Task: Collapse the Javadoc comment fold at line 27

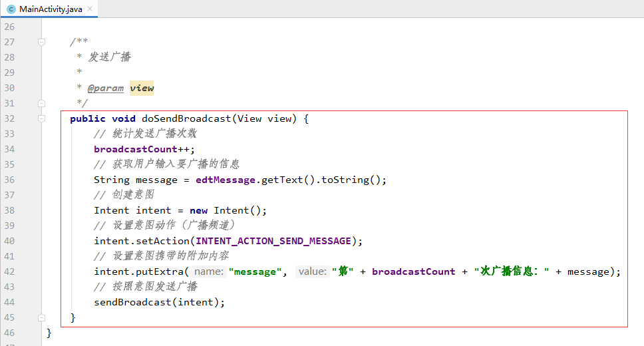Action: (41, 42)
